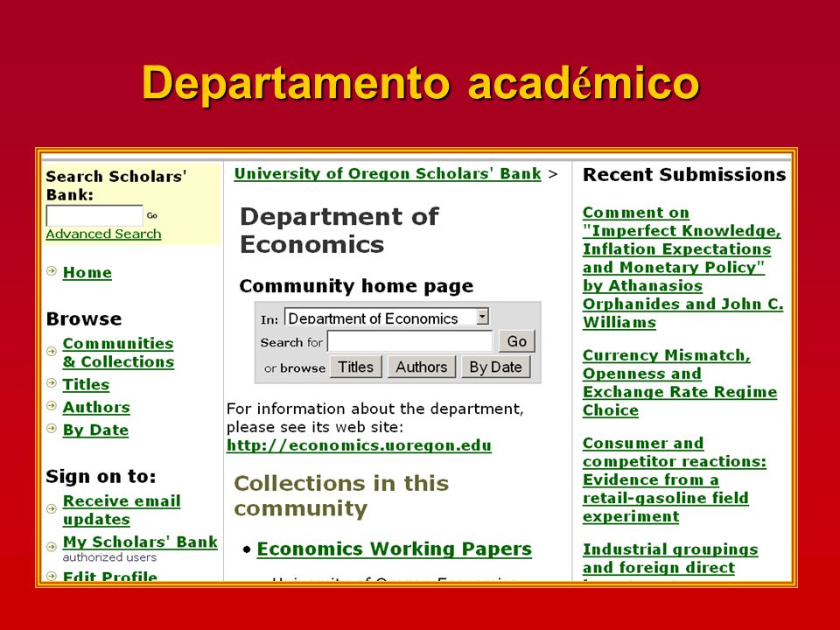Click the small Go button in sidebar search

[152, 215]
